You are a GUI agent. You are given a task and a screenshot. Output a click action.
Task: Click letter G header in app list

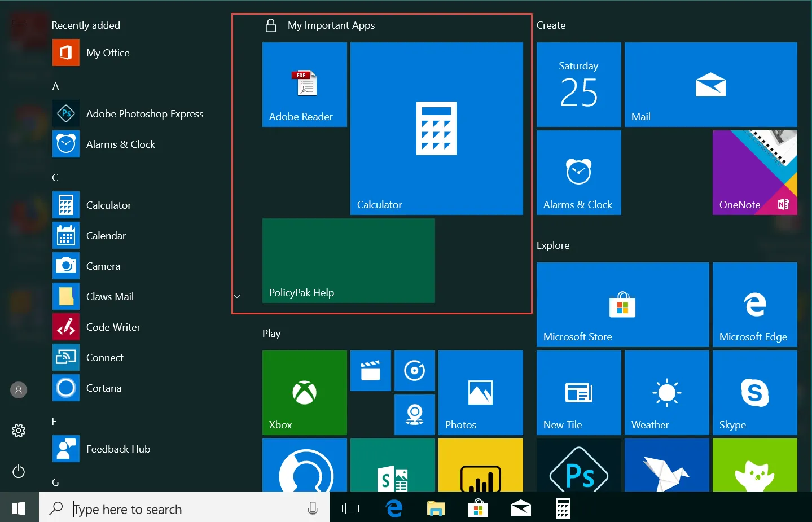pyautogui.click(x=55, y=482)
